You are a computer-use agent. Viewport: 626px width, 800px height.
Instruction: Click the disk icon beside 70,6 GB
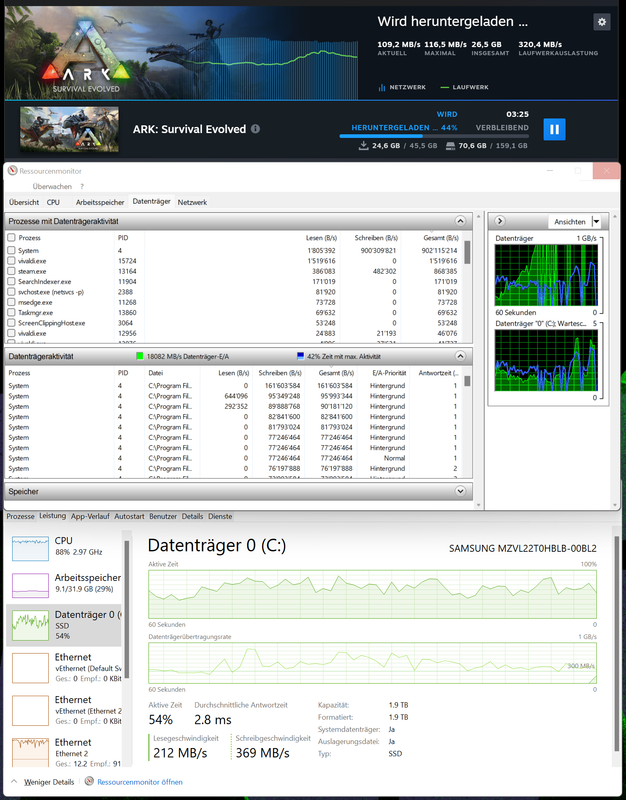450,146
